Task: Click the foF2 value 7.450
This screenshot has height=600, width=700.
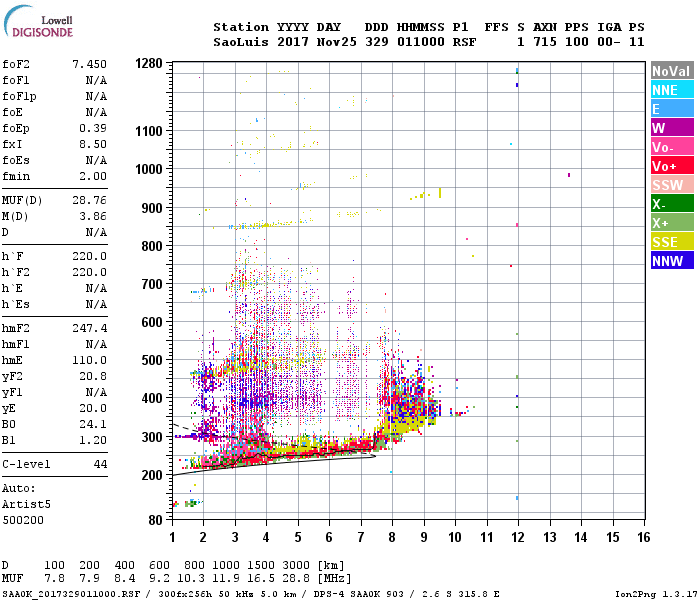Action: 89,64
